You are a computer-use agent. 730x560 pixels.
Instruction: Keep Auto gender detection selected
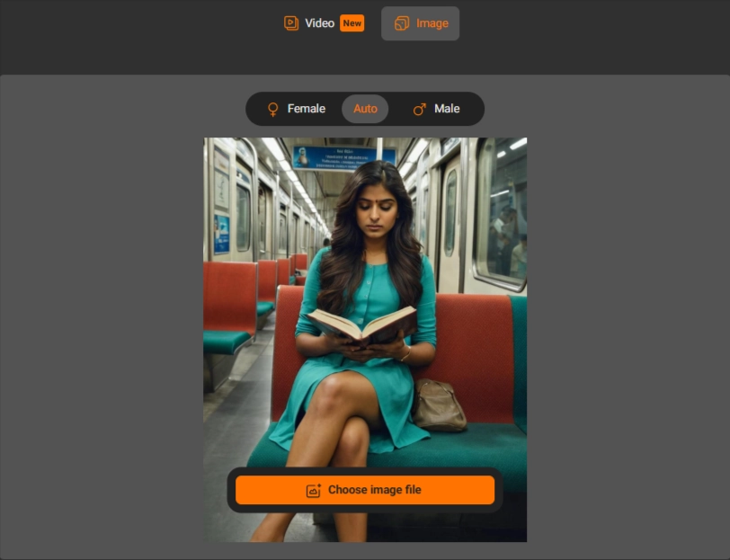click(x=365, y=108)
